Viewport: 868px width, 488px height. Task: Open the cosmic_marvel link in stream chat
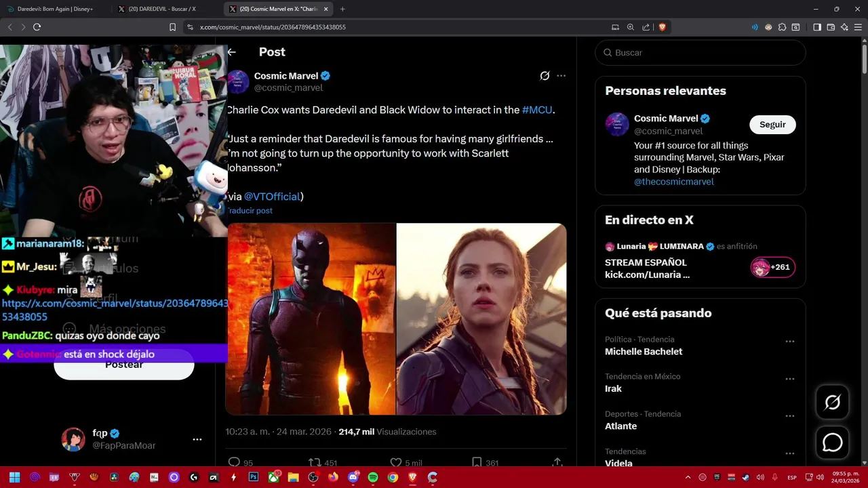click(115, 310)
